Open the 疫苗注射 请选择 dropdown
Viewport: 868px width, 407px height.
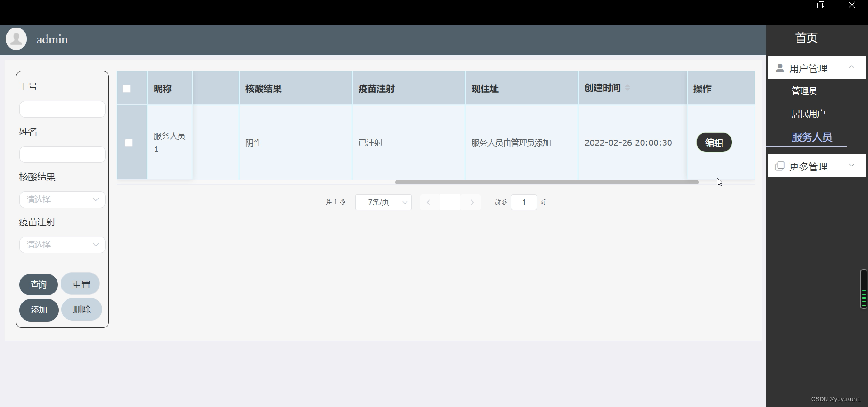[62, 245]
